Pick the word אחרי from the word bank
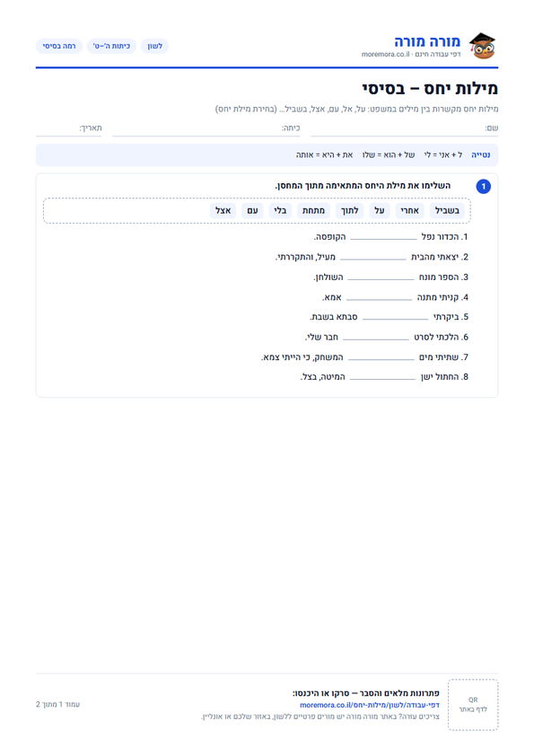This screenshot has height=756, width=534. (409, 211)
